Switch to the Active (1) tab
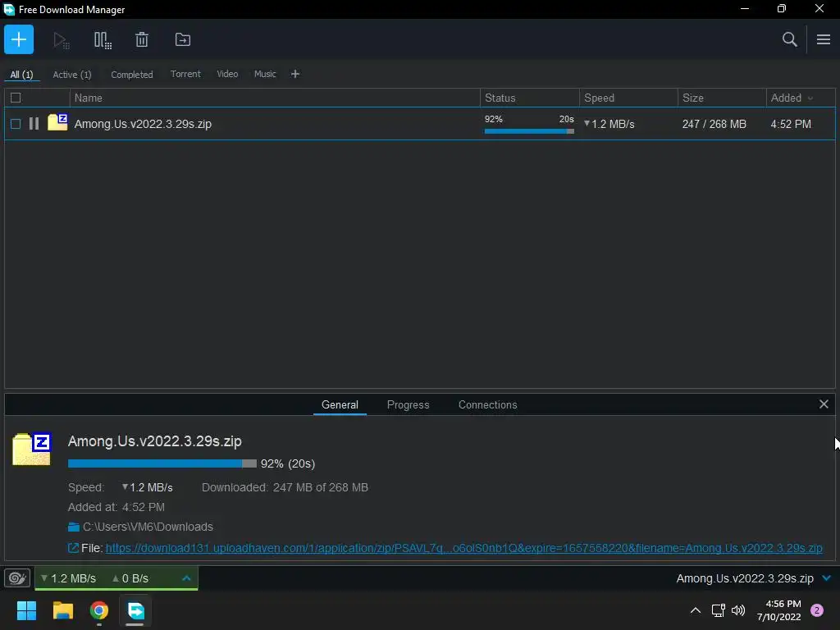Image resolution: width=840 pixels, height=630 pixels. (72, 75)
